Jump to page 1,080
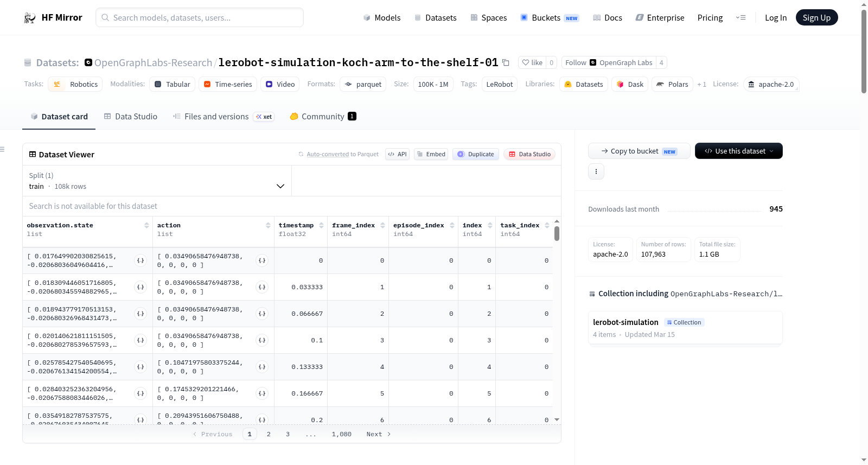This screenshot has width=868, height=465. point(342,434)
